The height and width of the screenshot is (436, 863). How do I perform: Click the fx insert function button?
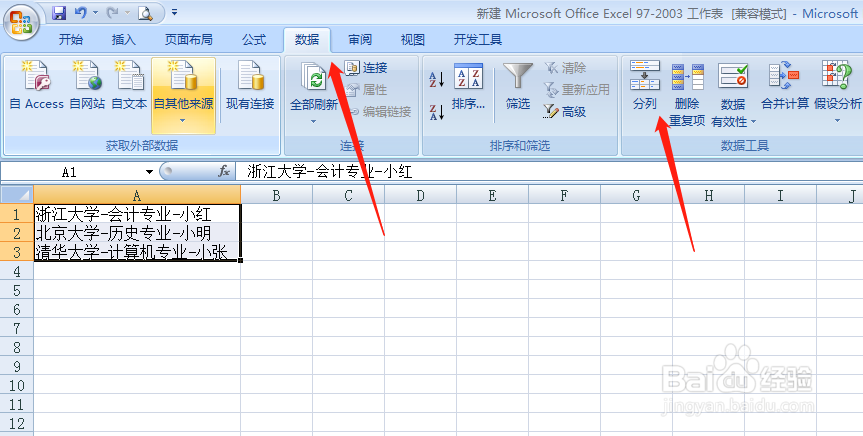pyautogui.click(x=223, y=172)
